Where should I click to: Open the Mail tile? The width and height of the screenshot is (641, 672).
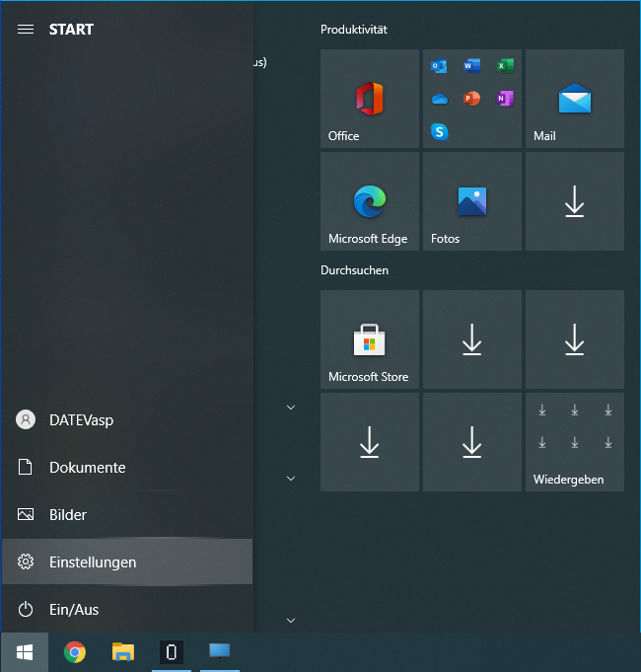pyautogui.click(x=575, y=99)
